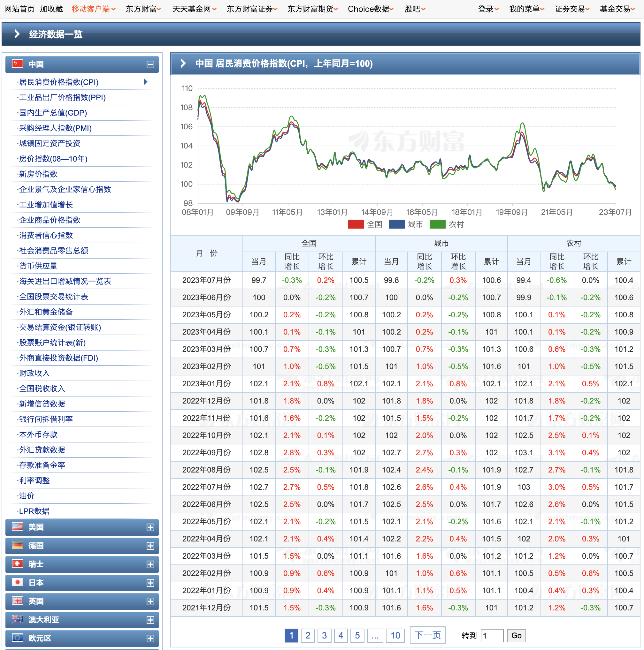Click the 英国 flag icon
Screen dimensions: 644x650
pos(18,601)
